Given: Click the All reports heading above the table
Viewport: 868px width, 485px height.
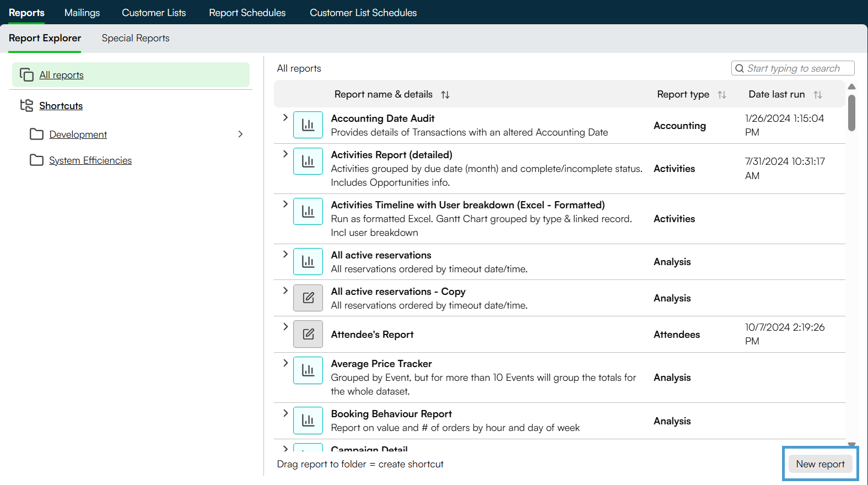Looking at the screenshot, I should pyautogui.click(x=299, y=68).
